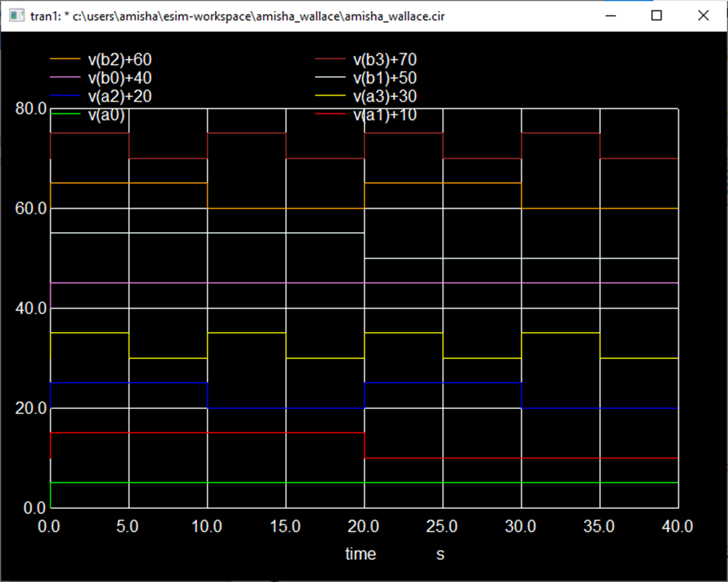Click the time axis label
The height and width of the screenshot is (582, 728).
tap(361, 554)
